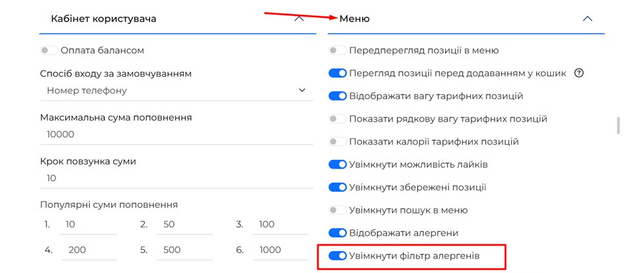Enable the Оплата балансом toggle
Image resolution: width=644 pixels, height=273 pixels.
(49, 50)
